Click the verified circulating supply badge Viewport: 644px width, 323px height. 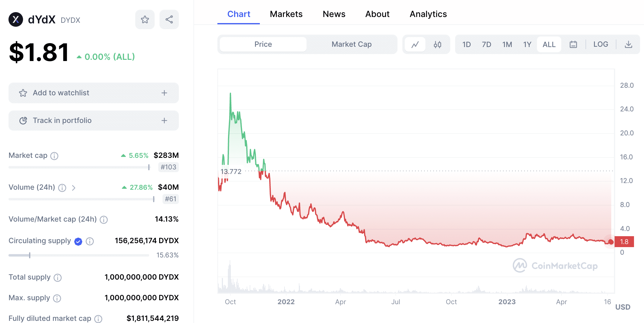(x=78, y=242)
